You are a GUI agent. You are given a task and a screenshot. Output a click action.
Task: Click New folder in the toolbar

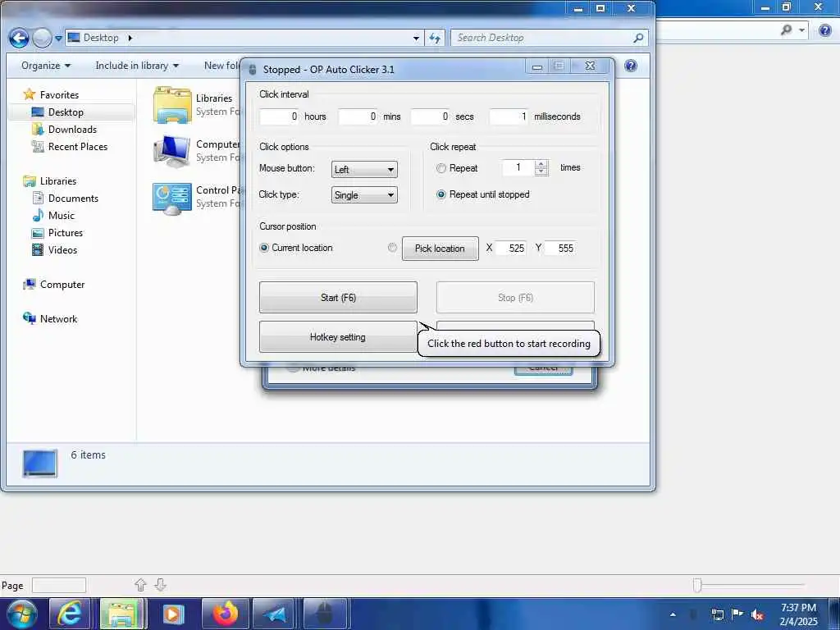[221, 66]
